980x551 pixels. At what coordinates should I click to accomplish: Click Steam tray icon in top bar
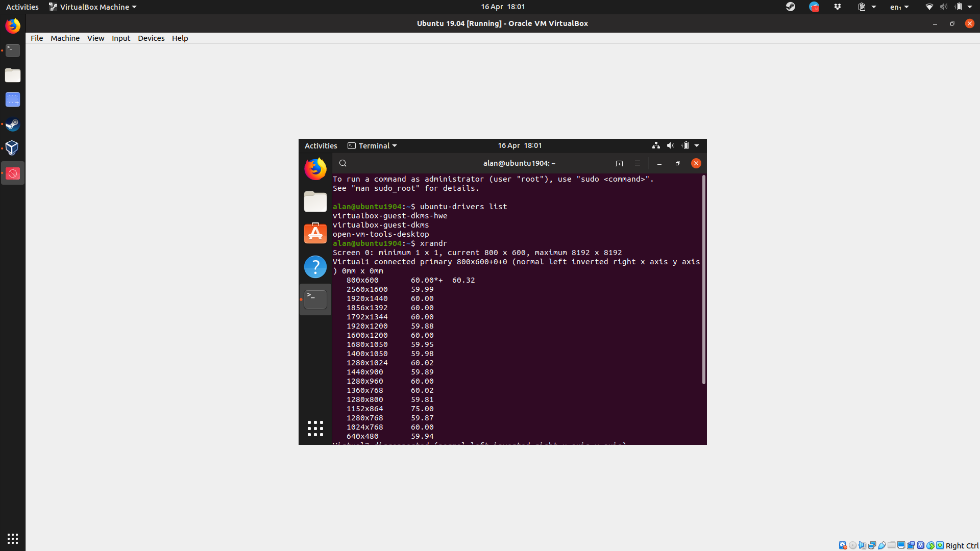tap(790, 7)
